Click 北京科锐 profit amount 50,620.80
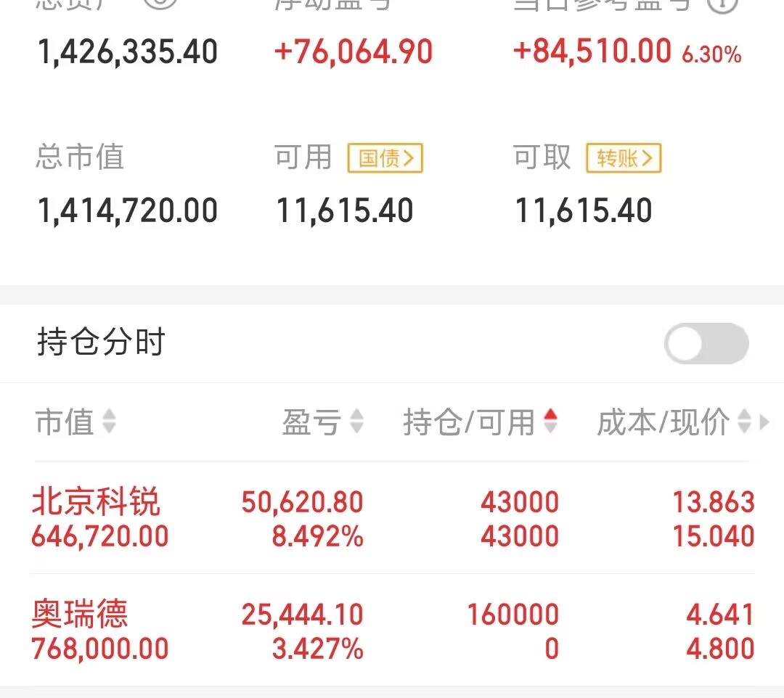This screenshot has width=784, height=698. [x=302, y=502]
